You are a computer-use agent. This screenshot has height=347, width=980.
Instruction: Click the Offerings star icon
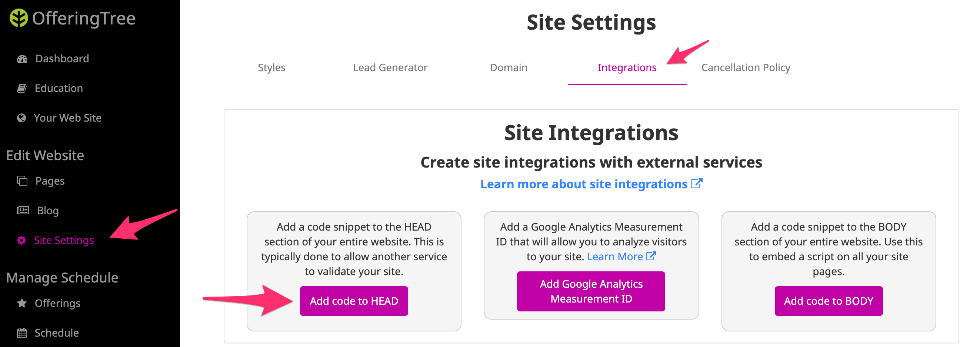(22, 303)
